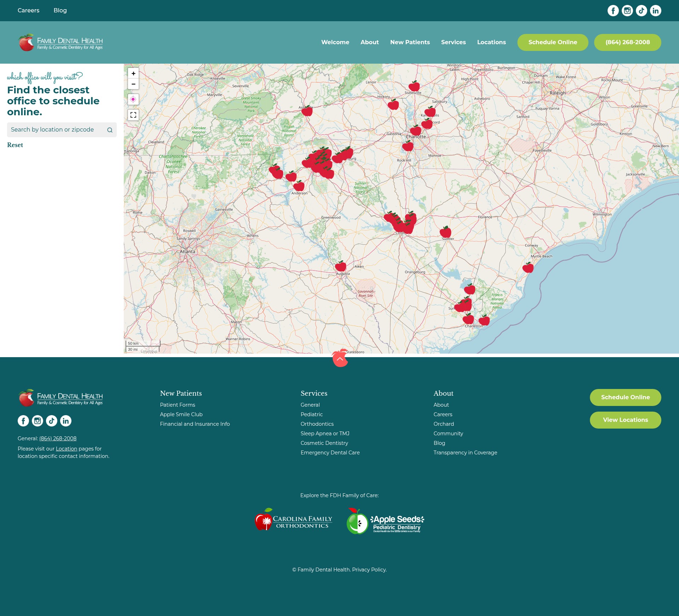The width and height of the screenshot is (679, 616).
Task: Click the Reset link
Action: (x=15, y=145)
